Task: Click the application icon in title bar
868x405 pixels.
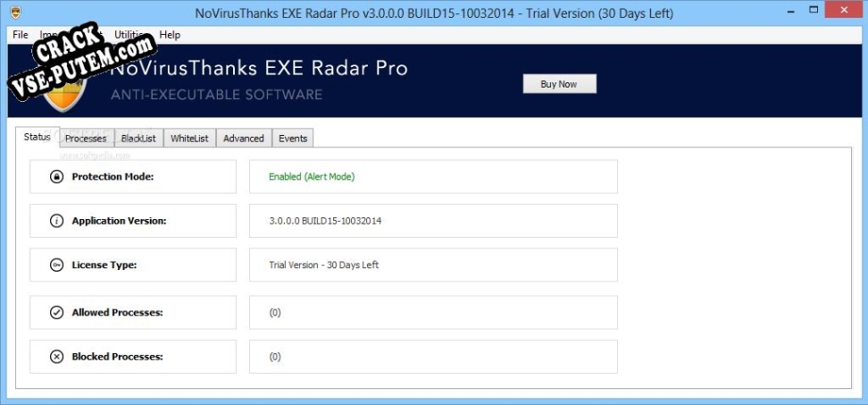Action: (15, 13)
